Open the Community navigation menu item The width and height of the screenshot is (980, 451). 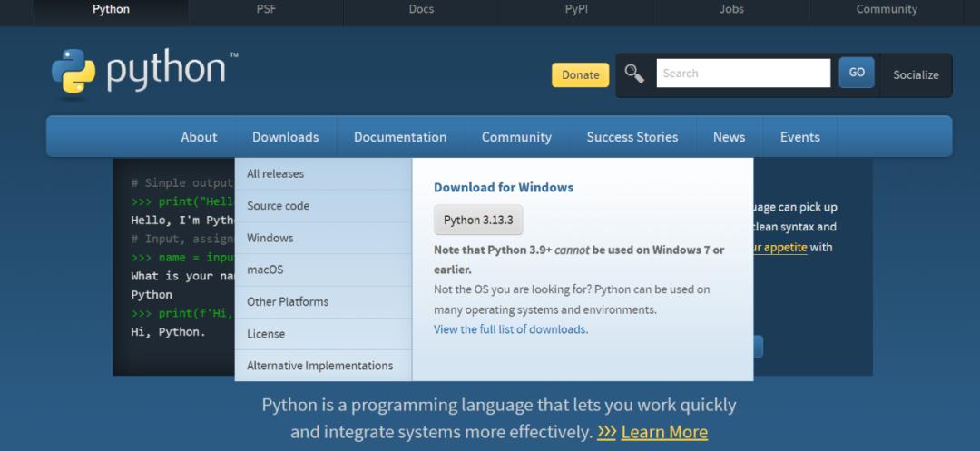click(516, 137)
